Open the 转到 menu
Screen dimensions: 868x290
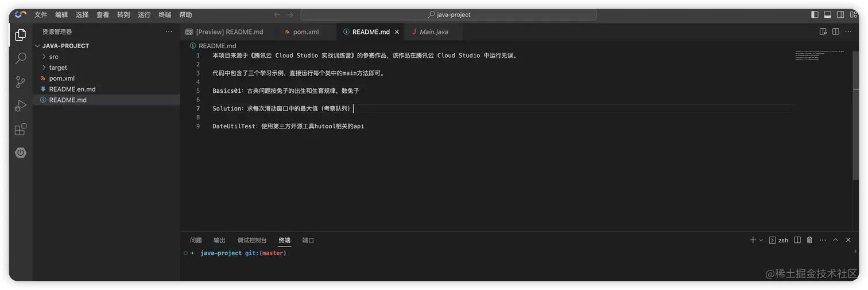pos(123,15)
